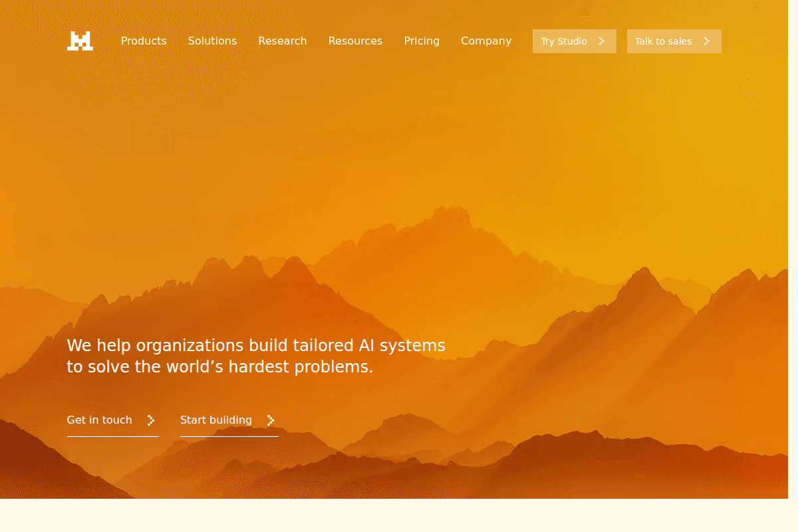Click the chevron icon inside Try Studio button

coord(602,41)
